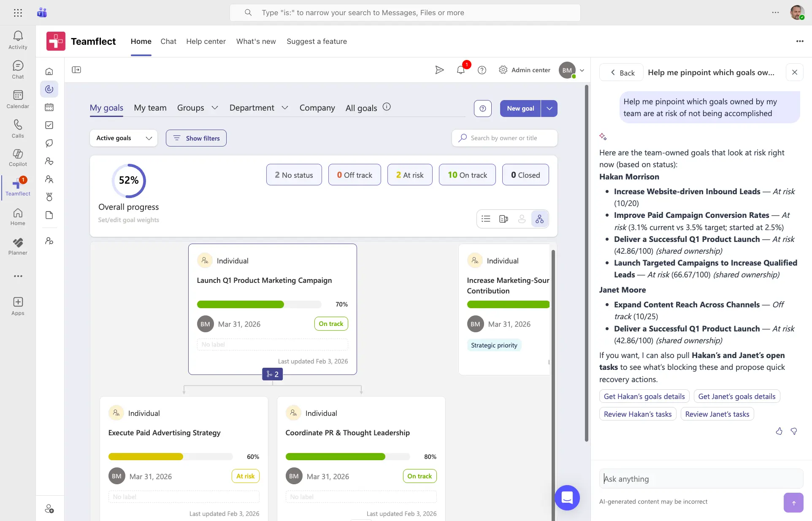
Task: Open the floating chat support bubble
Action: pos(567,497)
